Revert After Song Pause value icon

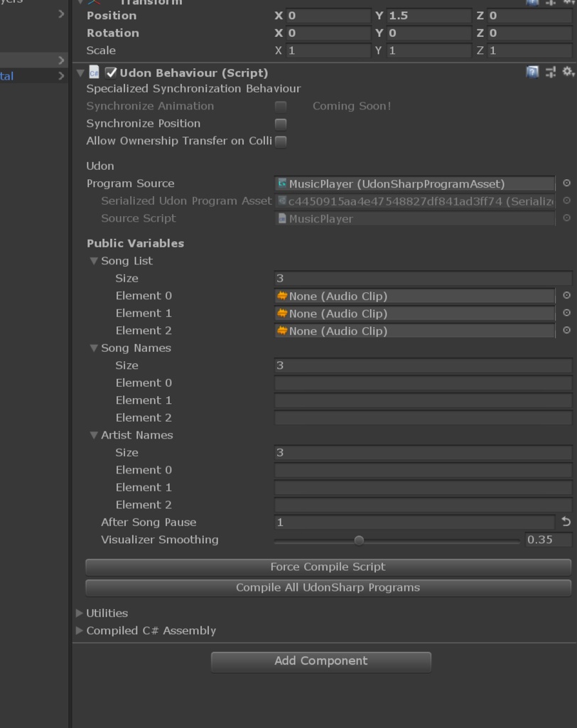pyautogui.click(x=566, y=522)
